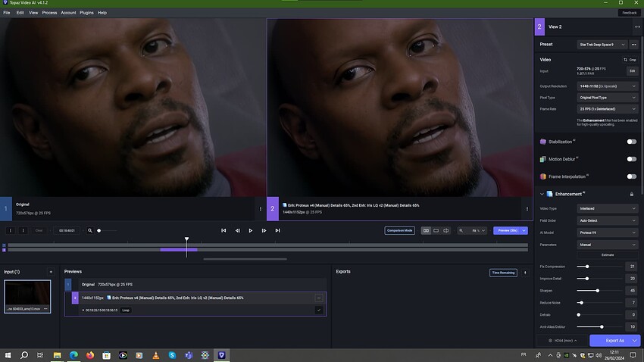The image size is (644, 362).
Task: Open the Pixel Type dropdown
Action: coord(608,98)
